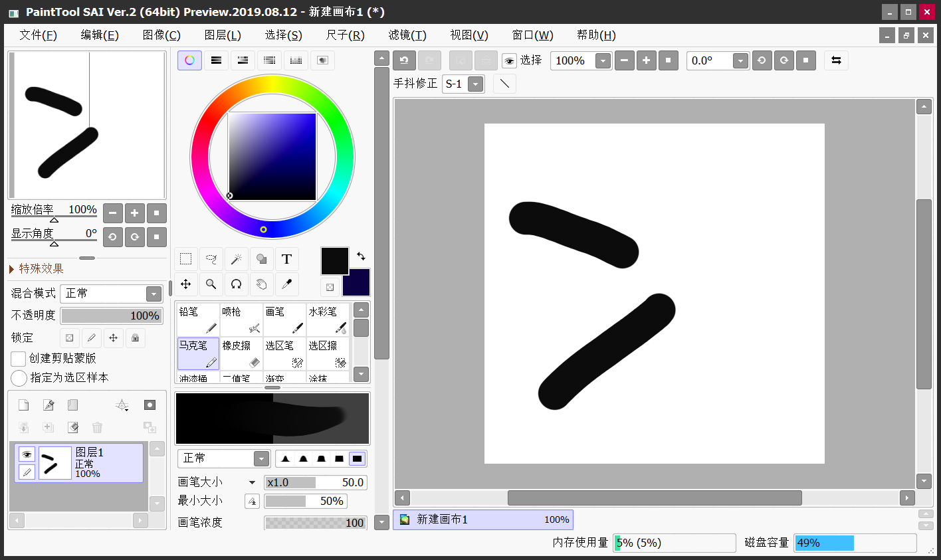Screen dimensions: 941x560
Task: Select the eyedropper tool
Action: point(286,284)
